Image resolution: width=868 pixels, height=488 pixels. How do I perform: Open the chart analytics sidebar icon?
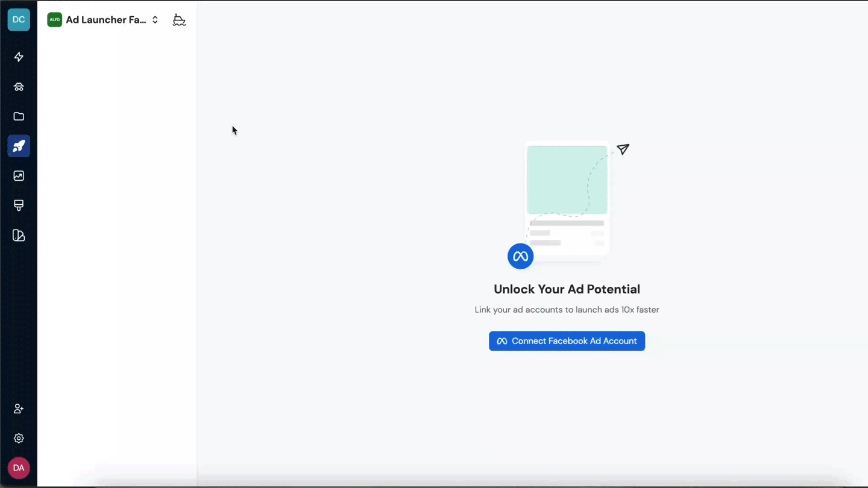point(19,176)
